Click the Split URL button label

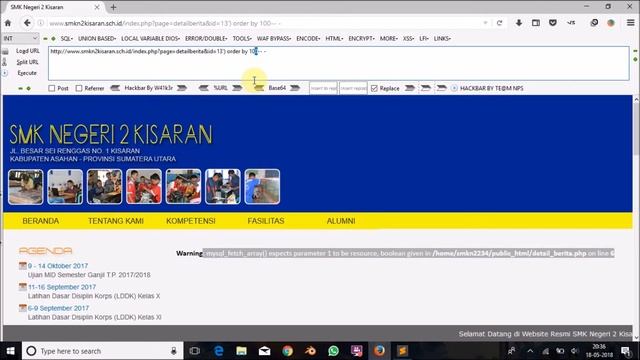[x=27, y=62]
